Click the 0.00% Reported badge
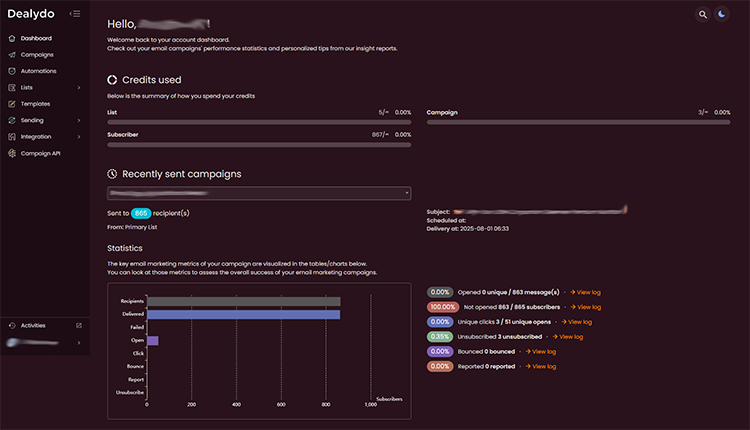The height and width of the screenshot is (430, 750). (440, 366)
